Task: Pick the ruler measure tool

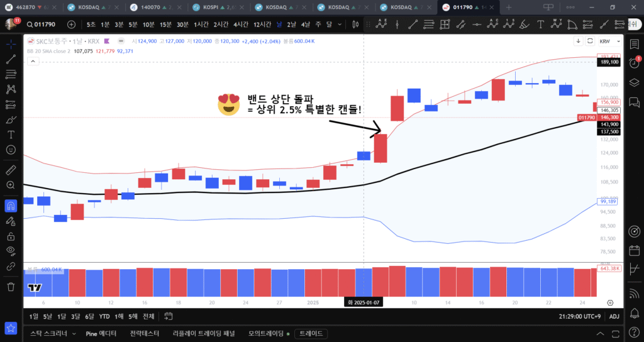Action: 11,170
